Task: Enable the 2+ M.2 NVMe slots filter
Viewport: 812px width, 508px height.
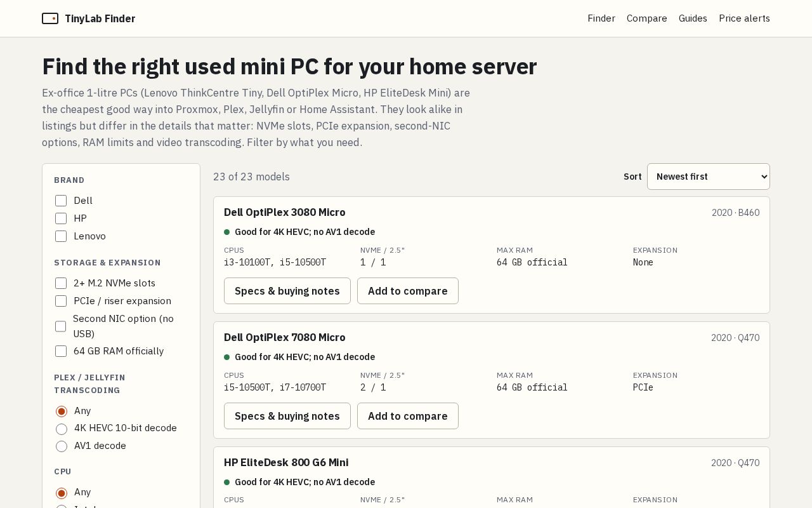Action: click(x=61, y=283)
